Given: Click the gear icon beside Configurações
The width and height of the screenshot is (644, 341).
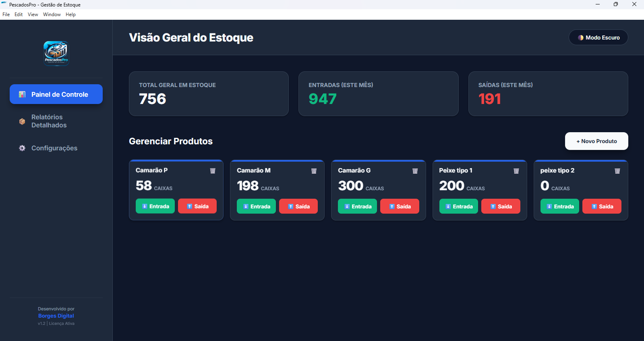Looking at the screenshot, I should coord(22,148).
